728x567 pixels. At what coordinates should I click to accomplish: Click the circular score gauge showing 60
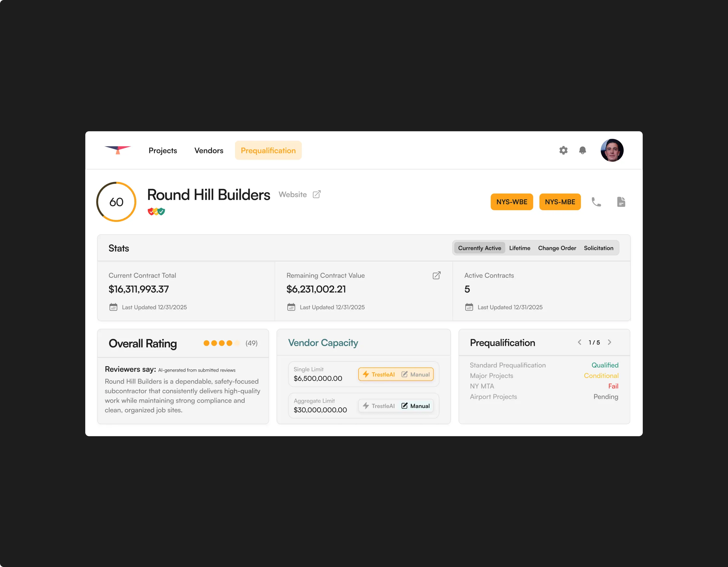pyautogui.click(x=116, y=202)
